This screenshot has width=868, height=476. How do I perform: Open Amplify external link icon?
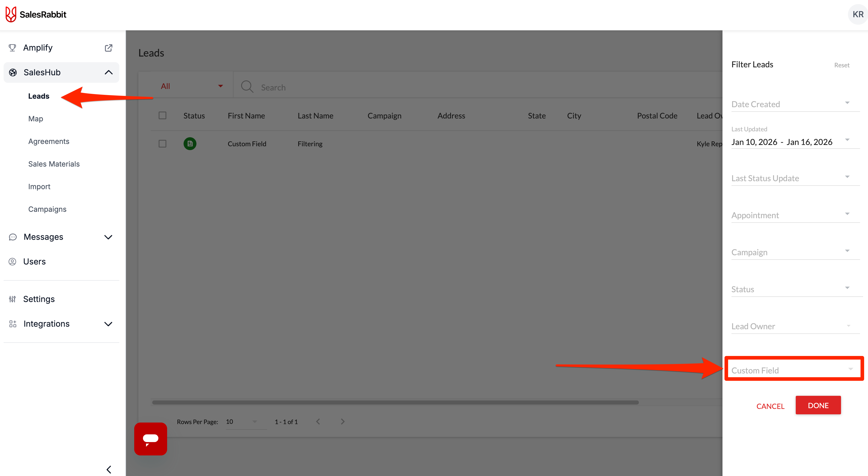tap(108, 48)
